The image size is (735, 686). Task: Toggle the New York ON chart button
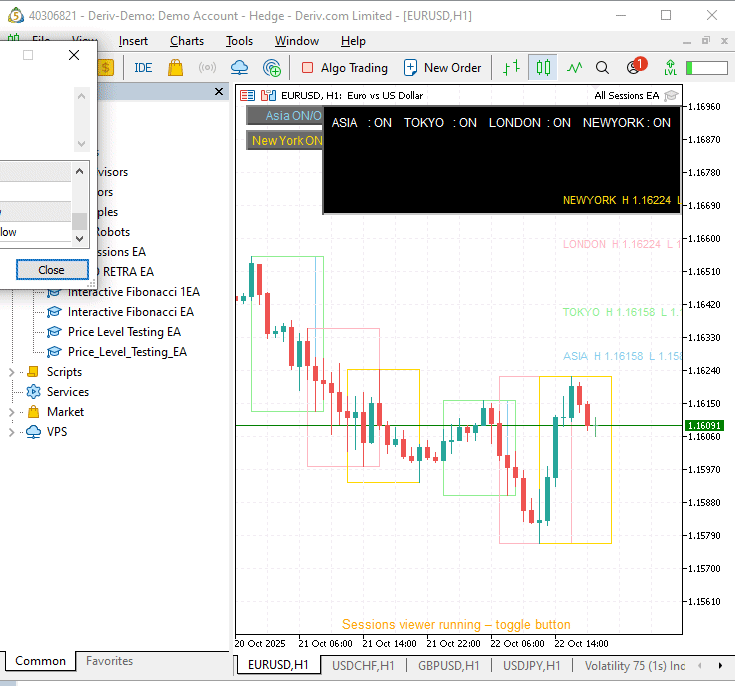pyautogui.click(x=285, y=141)
